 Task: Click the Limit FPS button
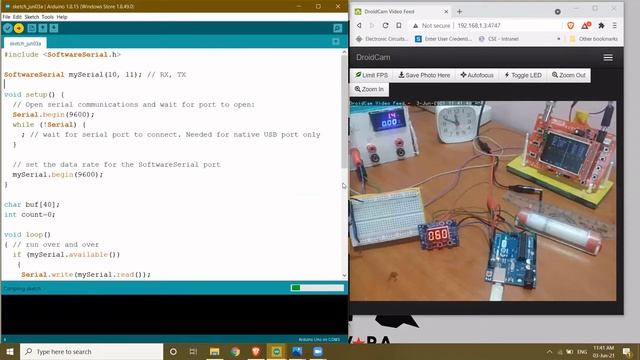(x=371, y=75)
